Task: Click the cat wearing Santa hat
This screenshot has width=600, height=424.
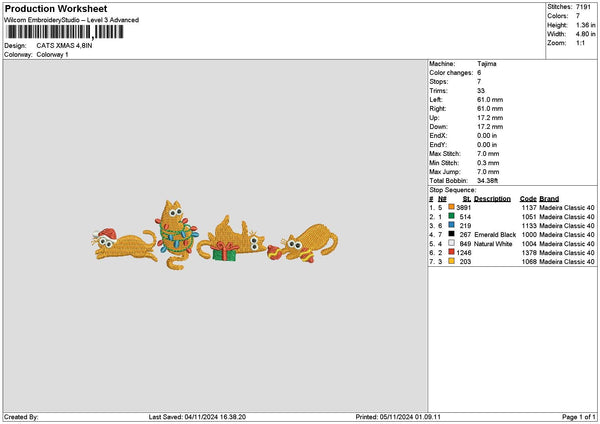Action: click(x=124, y=245)
